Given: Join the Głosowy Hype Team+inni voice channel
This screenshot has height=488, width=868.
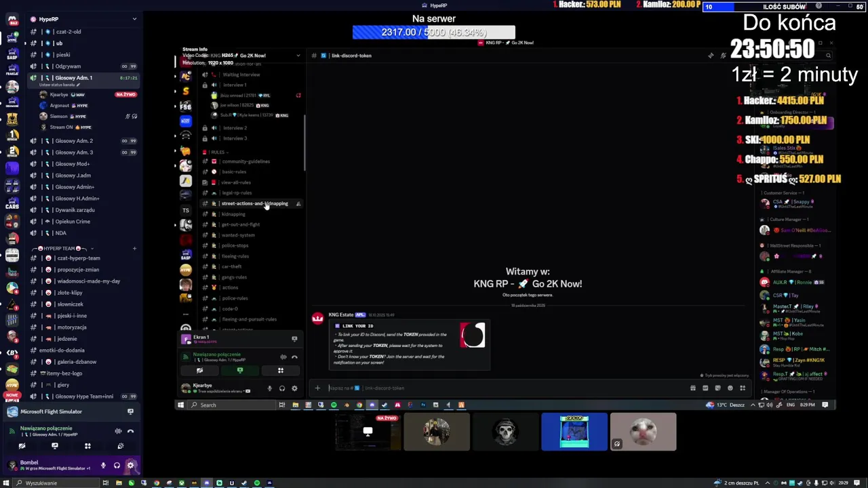Looking at the screenshot, I should click(83, 396).
